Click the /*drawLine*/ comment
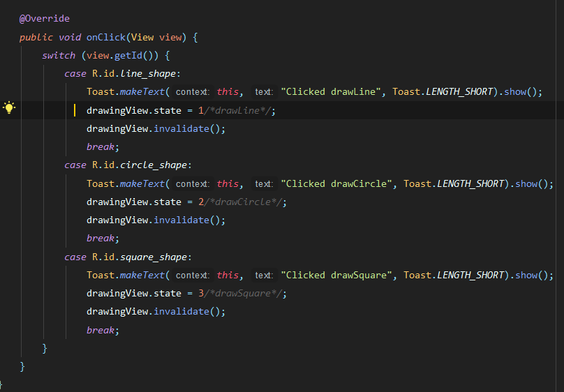Image resolution: width=564 pixels, height=392 pixels. pos(237,111)
